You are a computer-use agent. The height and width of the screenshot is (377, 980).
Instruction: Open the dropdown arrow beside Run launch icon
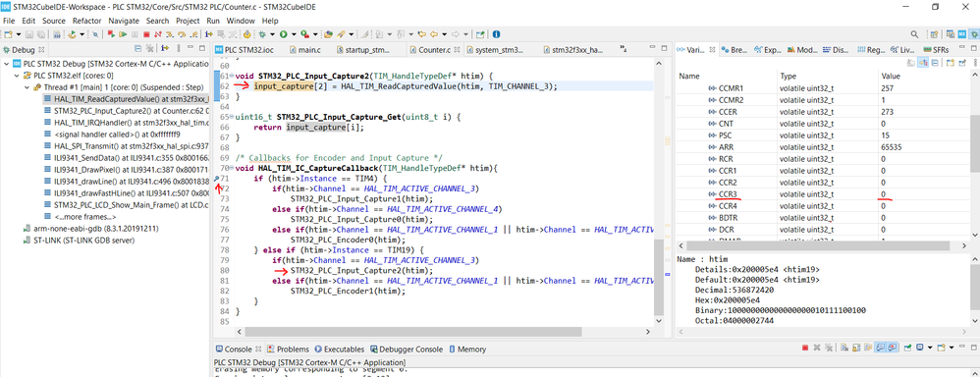tap(294, 33)
